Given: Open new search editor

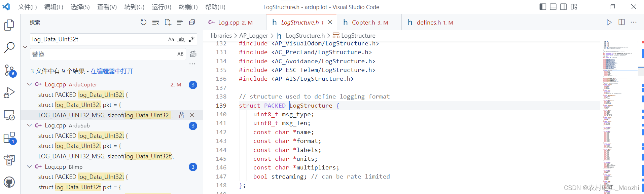Looking at the screenshot, I should point(168,22).
